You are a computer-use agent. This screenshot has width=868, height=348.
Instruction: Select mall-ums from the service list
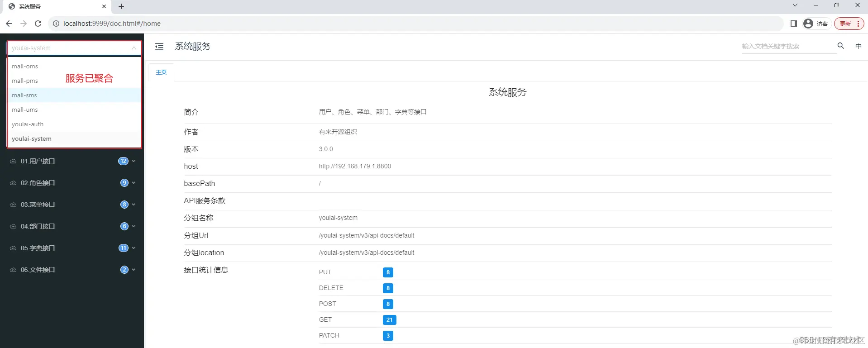74,110
